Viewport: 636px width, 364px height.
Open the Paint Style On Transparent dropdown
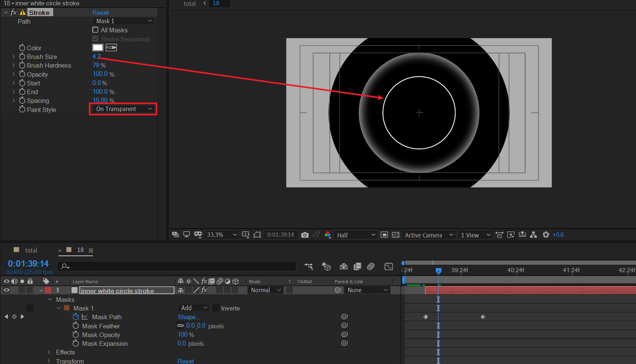[x=123, y=109]
